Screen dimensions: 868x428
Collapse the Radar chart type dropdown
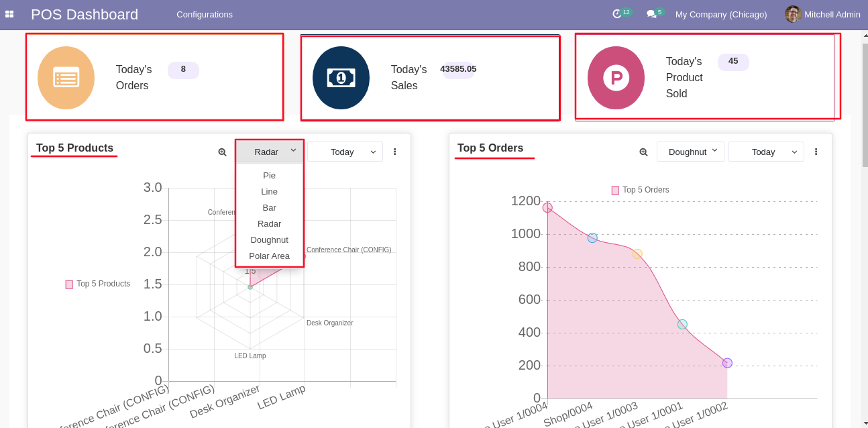coord(270,152)
